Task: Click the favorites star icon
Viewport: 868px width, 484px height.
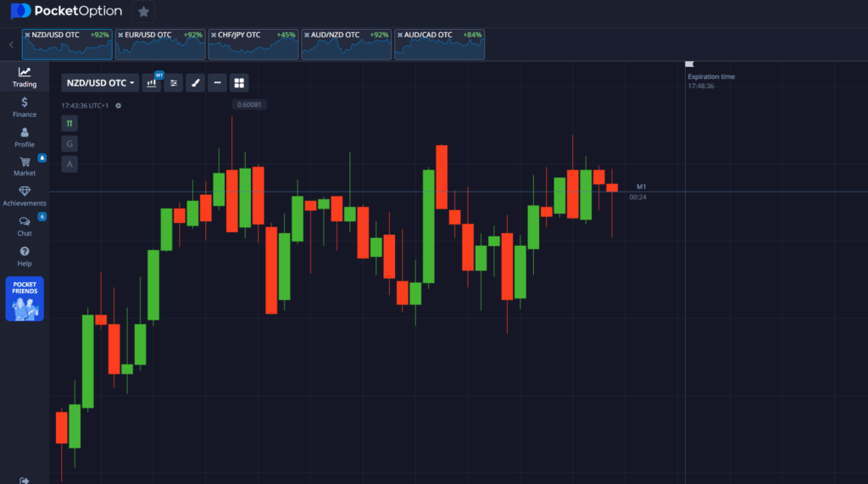Action: (143, 12)
